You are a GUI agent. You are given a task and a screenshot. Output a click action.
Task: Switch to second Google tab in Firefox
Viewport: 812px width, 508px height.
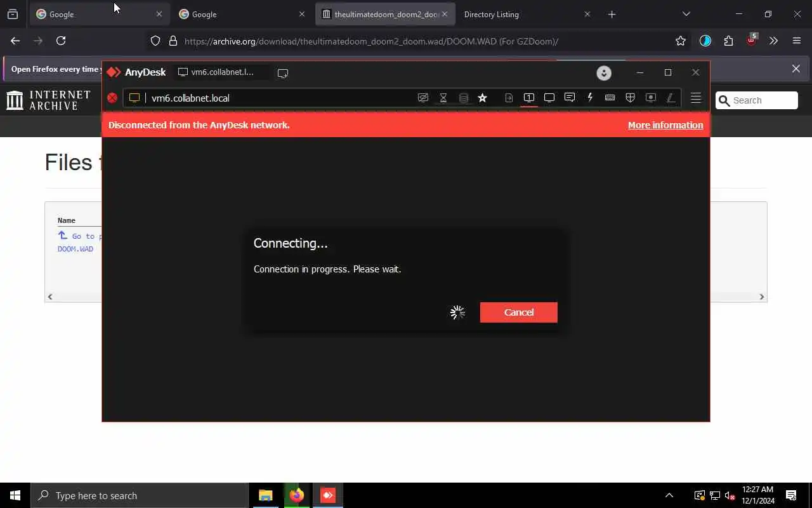[x=241, y=14]
